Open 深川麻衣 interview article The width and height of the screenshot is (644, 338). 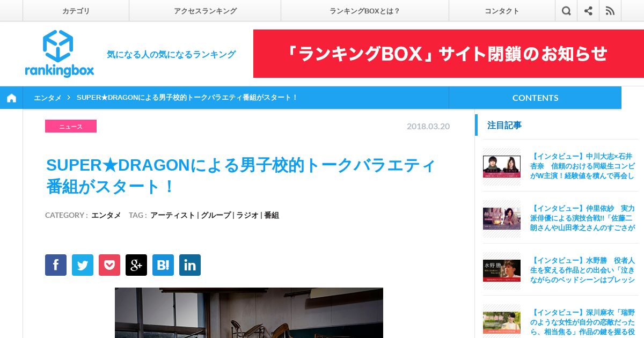click(x=582, y=322)
